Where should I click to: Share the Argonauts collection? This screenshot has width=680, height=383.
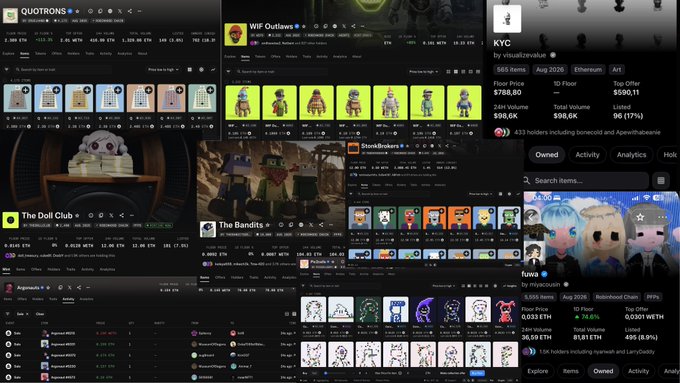79,288
